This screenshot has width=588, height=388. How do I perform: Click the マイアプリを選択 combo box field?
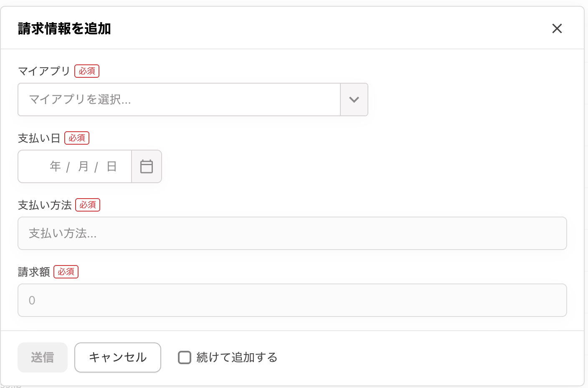click(x=179, y=100)
